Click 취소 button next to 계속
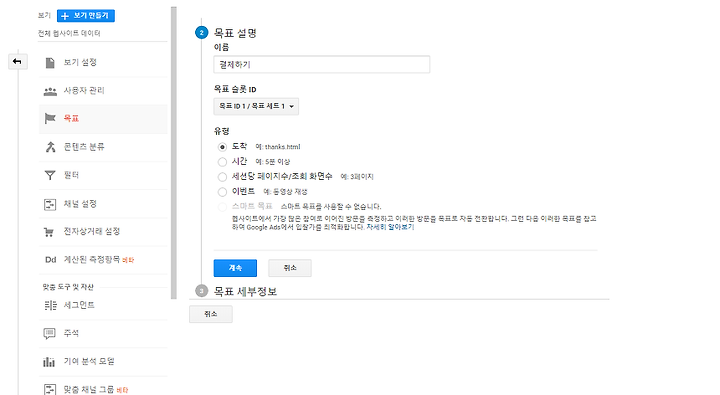Screen dimensions: 720x395 (x=290, y=268)
